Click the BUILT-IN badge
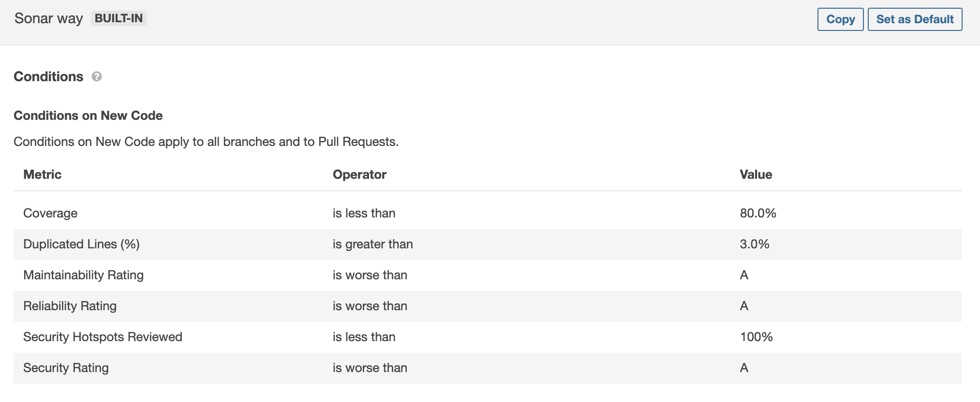 point(119,18)
